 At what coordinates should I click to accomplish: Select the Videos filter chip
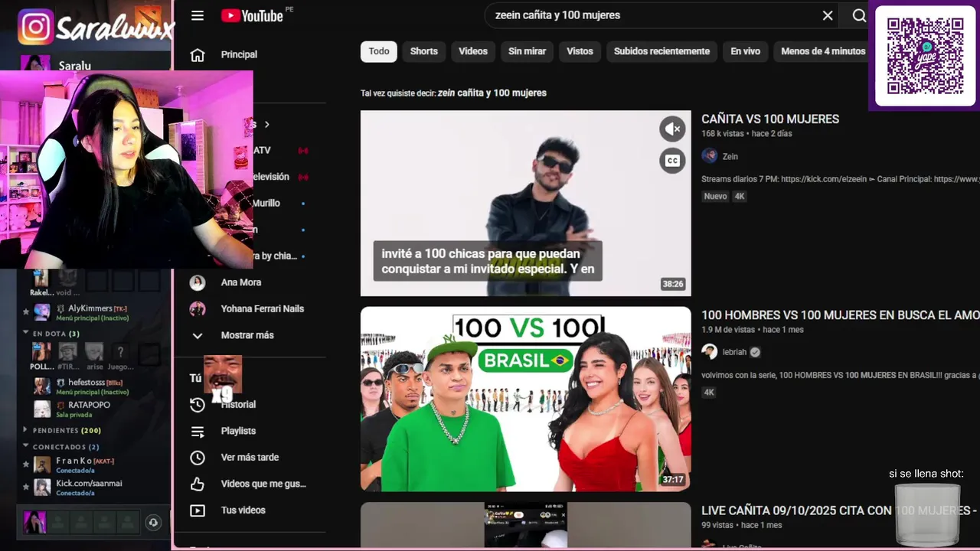pos(473,51)
